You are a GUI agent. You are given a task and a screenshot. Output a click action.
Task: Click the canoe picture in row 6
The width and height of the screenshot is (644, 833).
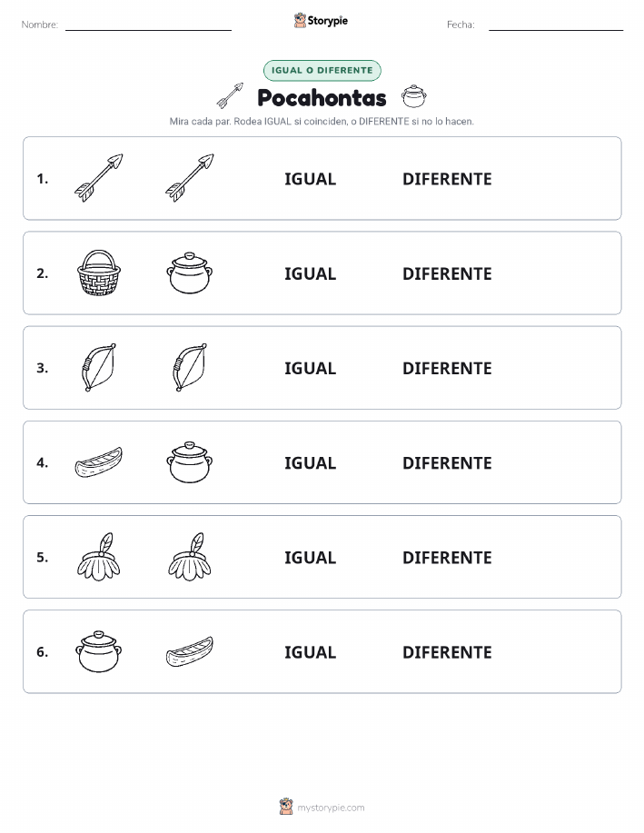[x=190, y=651]
